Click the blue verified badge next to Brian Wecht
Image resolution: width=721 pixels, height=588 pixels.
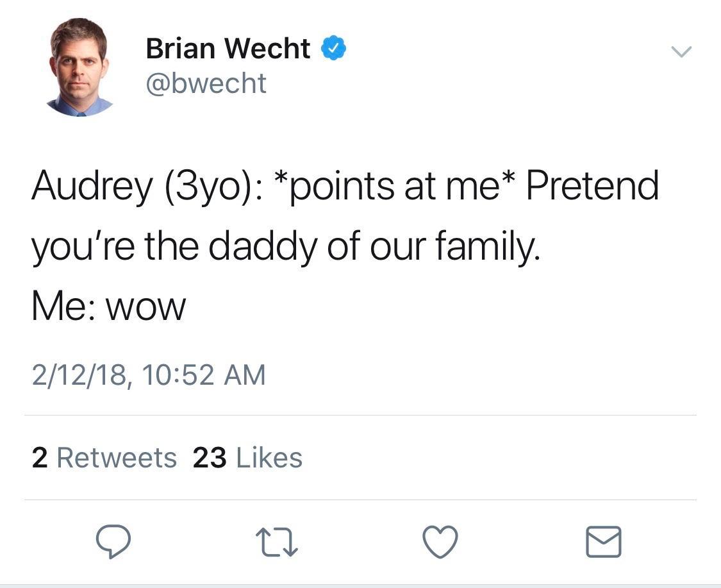[x=335, y=47]
